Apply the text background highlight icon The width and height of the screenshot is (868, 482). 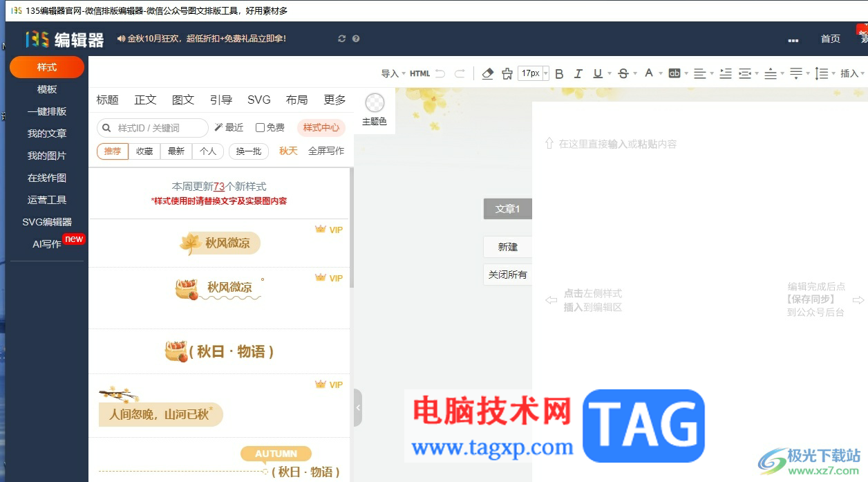click(x=674, y=73)
